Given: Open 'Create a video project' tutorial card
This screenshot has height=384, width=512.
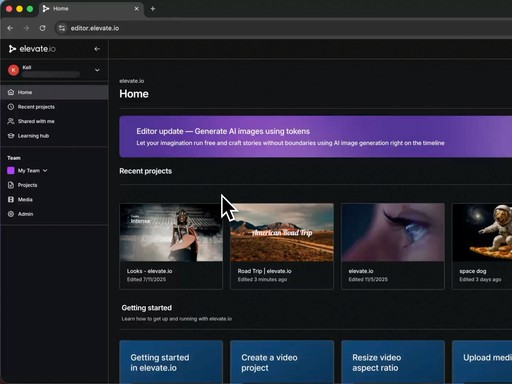Looking at the screenshot, I should 282,362.
